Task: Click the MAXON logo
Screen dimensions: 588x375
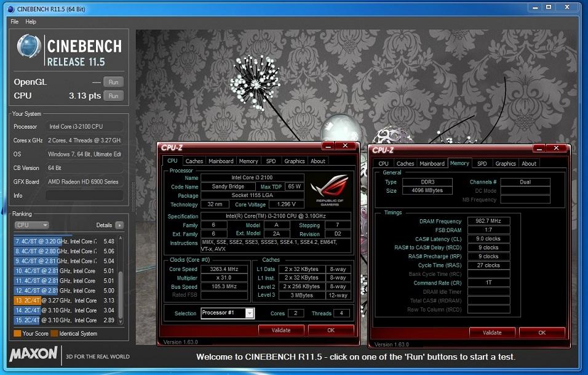Action: [33, 354]
